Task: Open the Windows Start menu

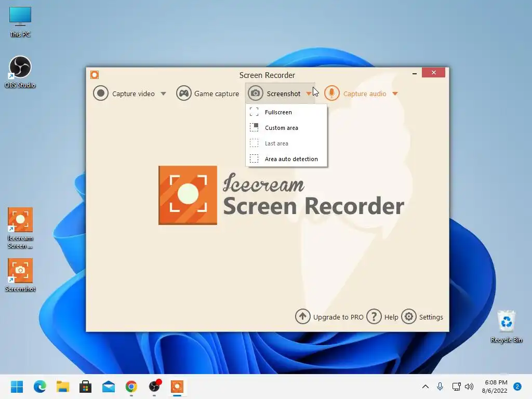Action: click(17, 387)
